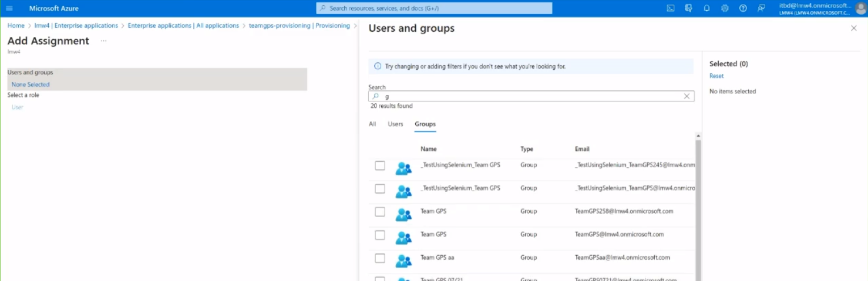
Task: Click the email TeamGPS@lmw4.onmicrosoft.com
Action: coord(620,234)
